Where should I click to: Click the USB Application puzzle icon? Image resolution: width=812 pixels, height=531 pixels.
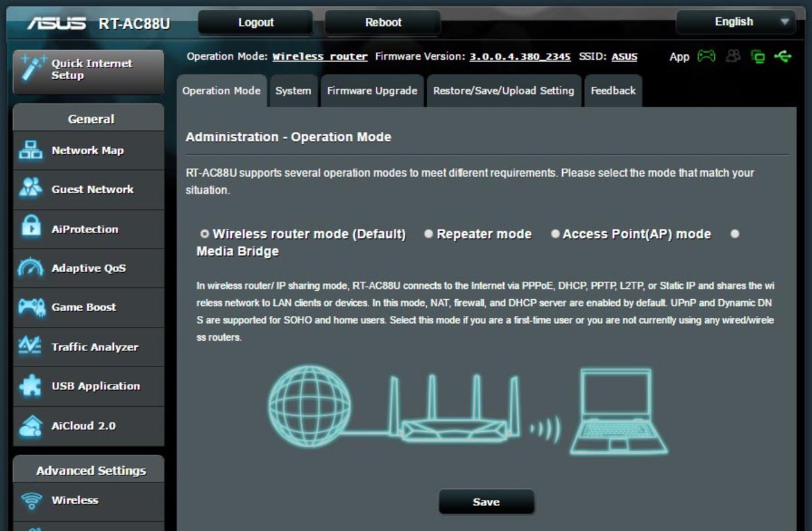(x=30, y=385)
